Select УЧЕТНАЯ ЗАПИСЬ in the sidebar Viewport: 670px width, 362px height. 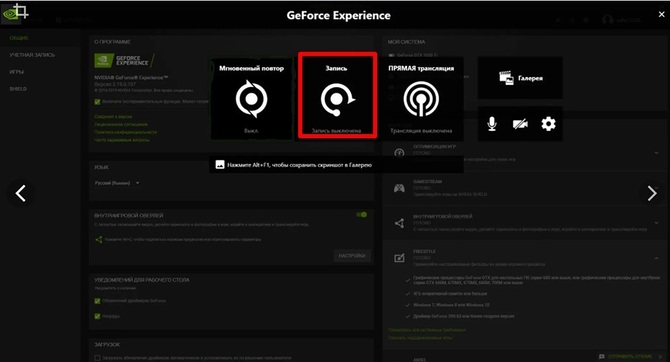click(x=32, y=55)
